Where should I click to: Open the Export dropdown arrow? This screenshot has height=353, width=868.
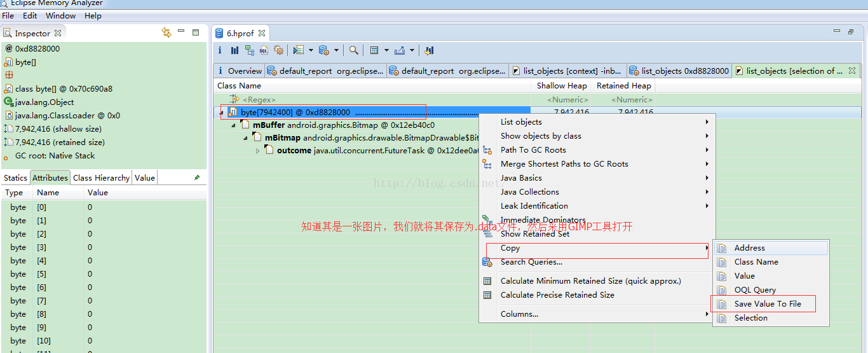coord(412,50)
